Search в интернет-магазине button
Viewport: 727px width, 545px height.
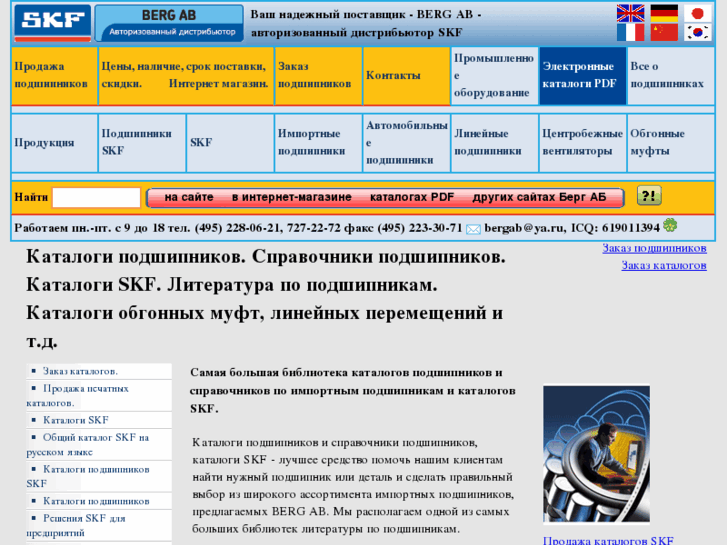point(292,197)
